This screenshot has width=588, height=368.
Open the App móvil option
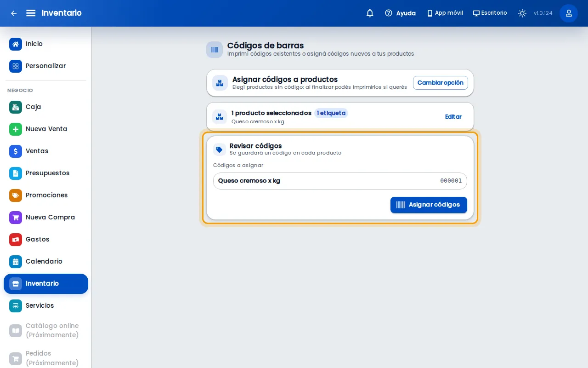pyautogui.click(x=445, y=13)
